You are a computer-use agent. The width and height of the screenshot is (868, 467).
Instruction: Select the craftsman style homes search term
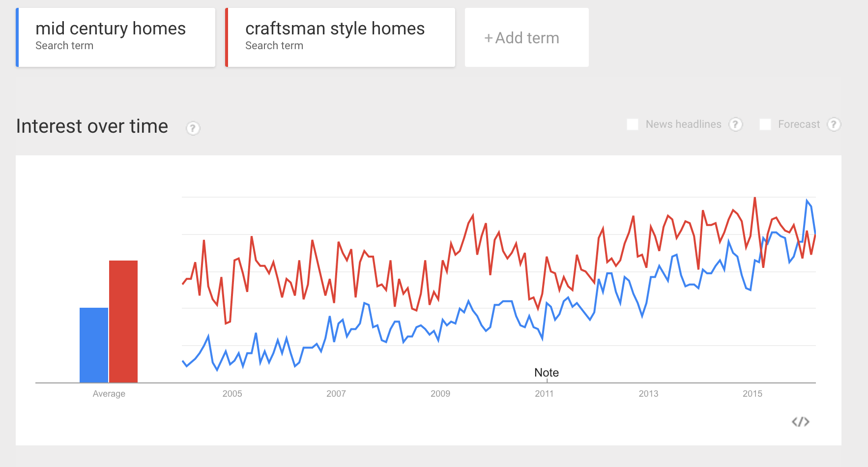(x=340, y=37)
